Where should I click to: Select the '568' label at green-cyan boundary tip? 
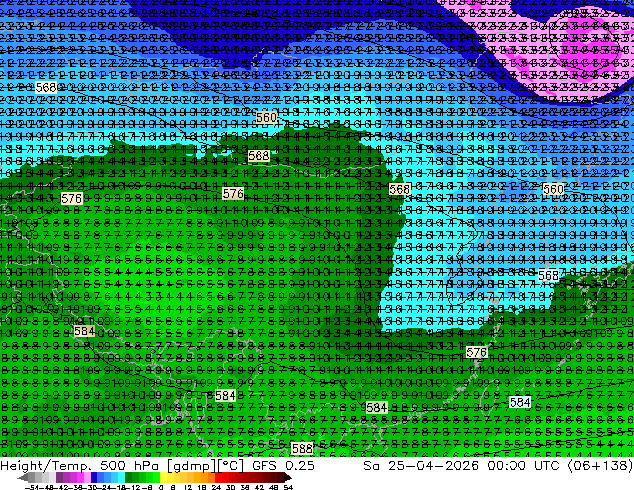(400, 189)
